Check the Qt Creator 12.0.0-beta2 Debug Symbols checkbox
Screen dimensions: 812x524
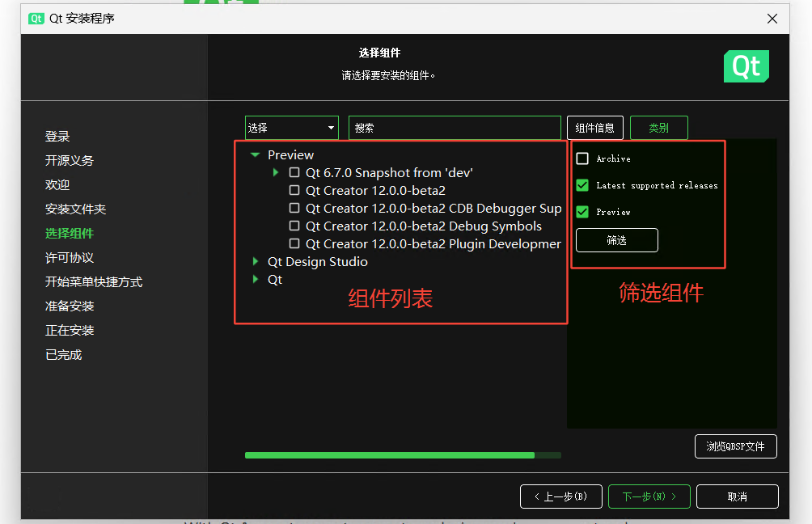tap(294, 226)
